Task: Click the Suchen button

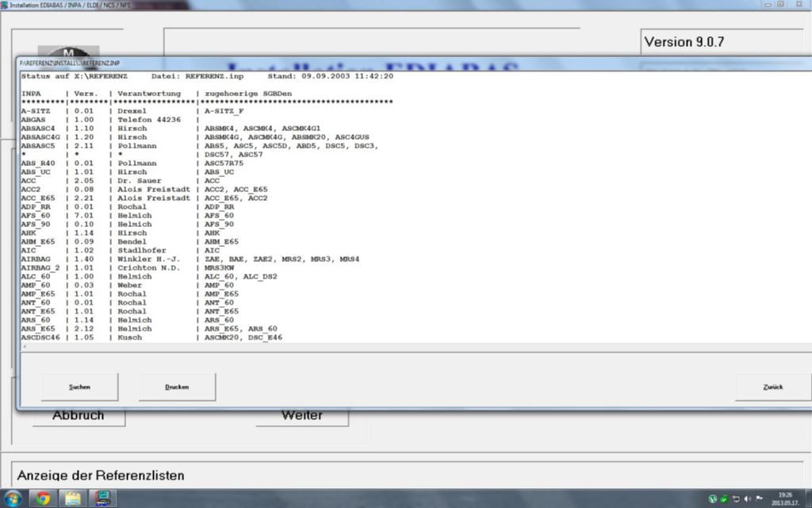Action: coord(80,387)
